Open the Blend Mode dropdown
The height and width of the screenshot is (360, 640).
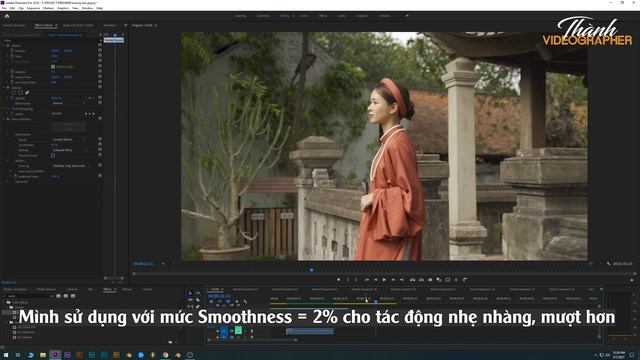point(69,103)
